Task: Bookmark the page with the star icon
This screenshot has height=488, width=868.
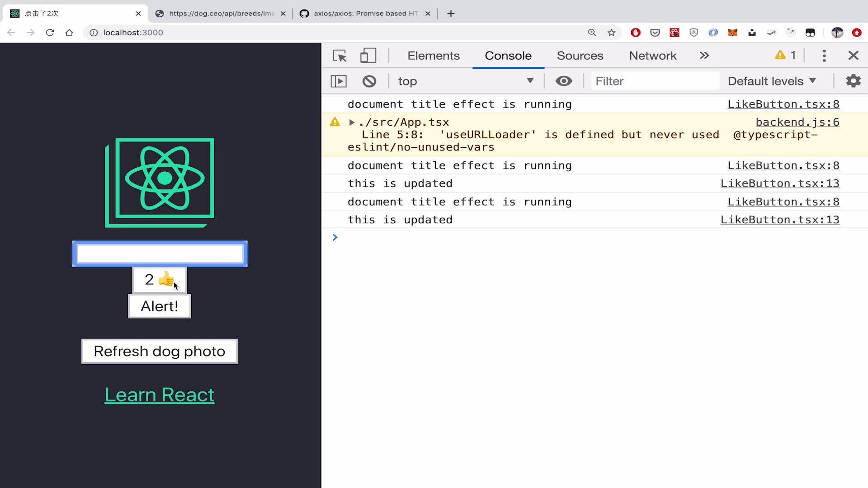Action: (x=611, y=33)
